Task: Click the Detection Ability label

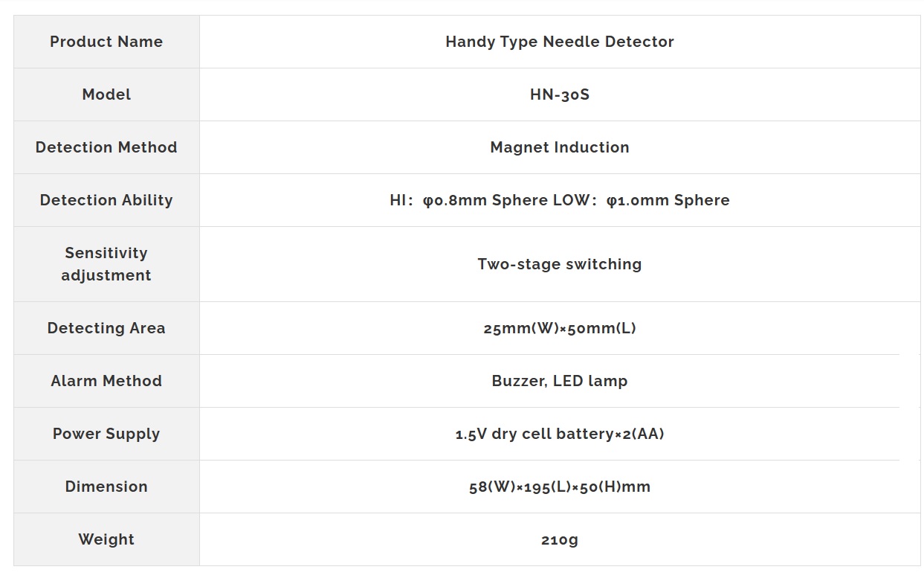Action: pyautogui.click(x=106, y=200)
